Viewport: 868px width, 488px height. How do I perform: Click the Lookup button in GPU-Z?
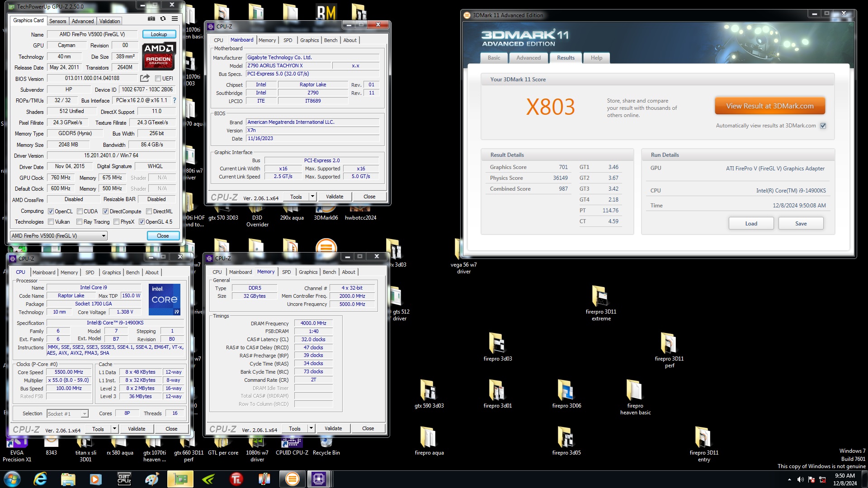point(159,34)
